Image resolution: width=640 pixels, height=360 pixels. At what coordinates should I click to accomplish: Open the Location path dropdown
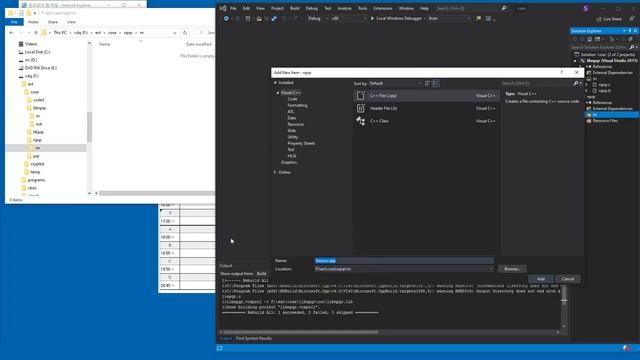pos(491,269)
